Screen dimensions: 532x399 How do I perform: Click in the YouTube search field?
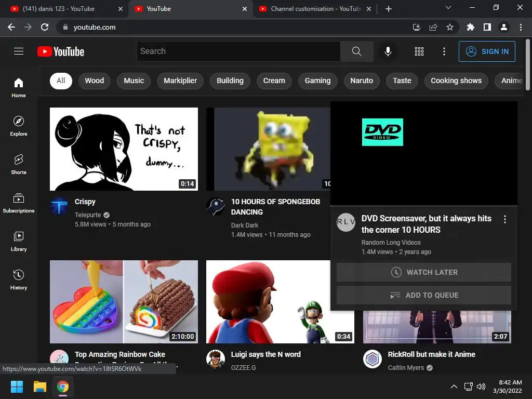[x=238, y=51]
